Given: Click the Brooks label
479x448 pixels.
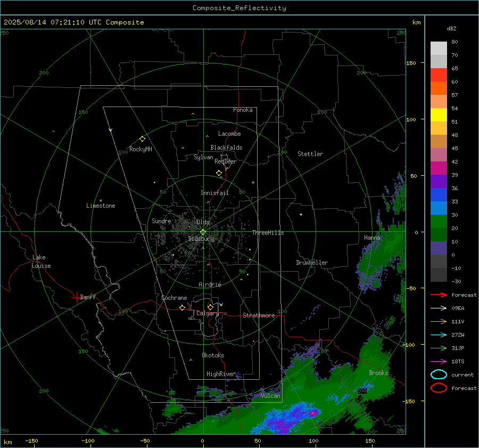Looking at the screenshot, I should tap(378, 373).
